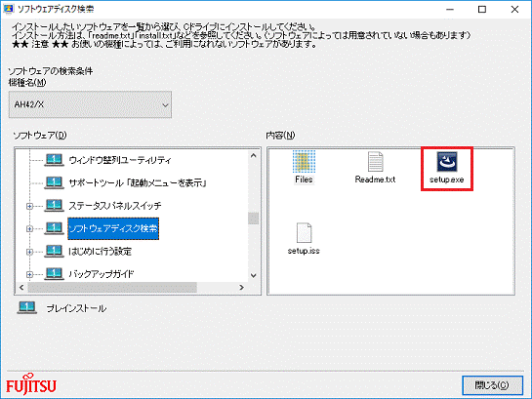Click laptop icon beside バックアップガイド
The image size is (532, 399).
(x=54, y=273)
